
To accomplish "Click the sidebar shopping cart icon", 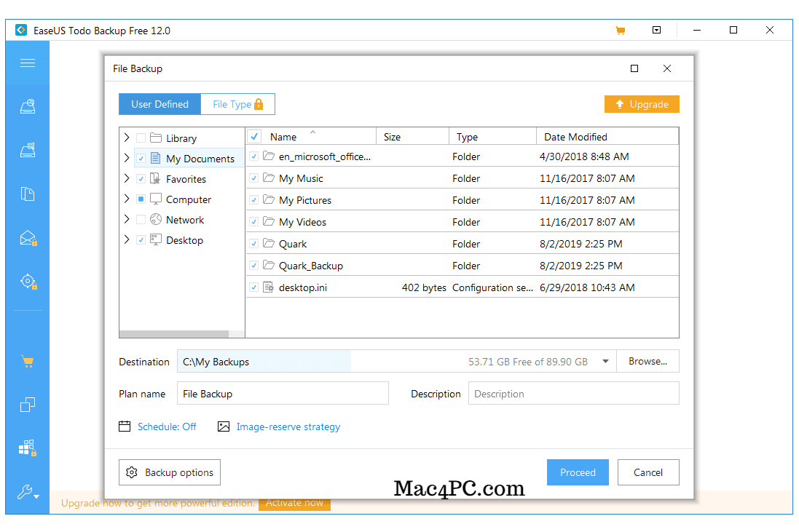I will pyautogui.click(x=28, y=362).
